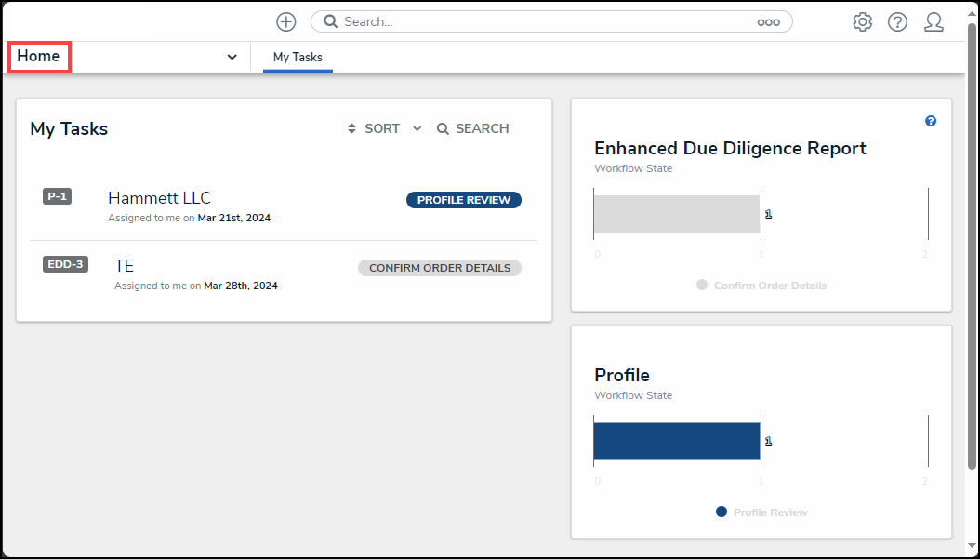Click the Mar 28th, 2024 date text
Screen dimensions: 980x559
(241, 286)
